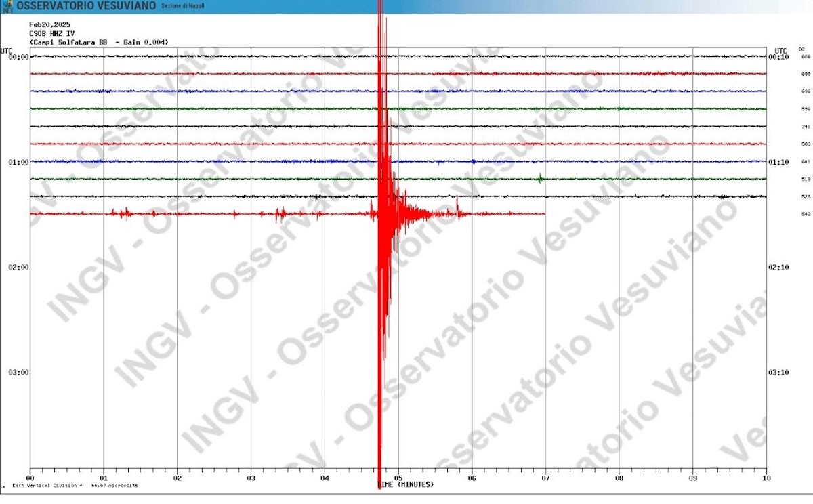Click the UTC label above right time column
The height and width of the screenshot is (504, 813).
[781, 51]
